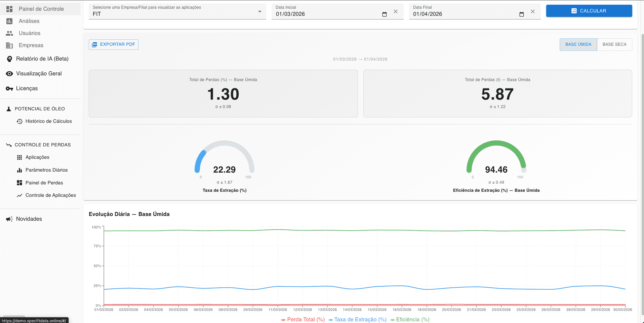
Task: Open Data Final calendar picker icon
Action: (x=522, y=14)
